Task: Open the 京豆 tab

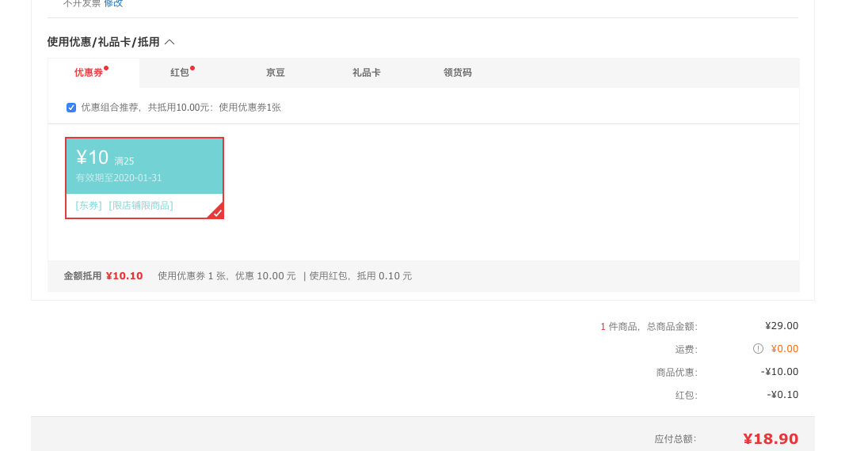Action: tap(275, 73)
